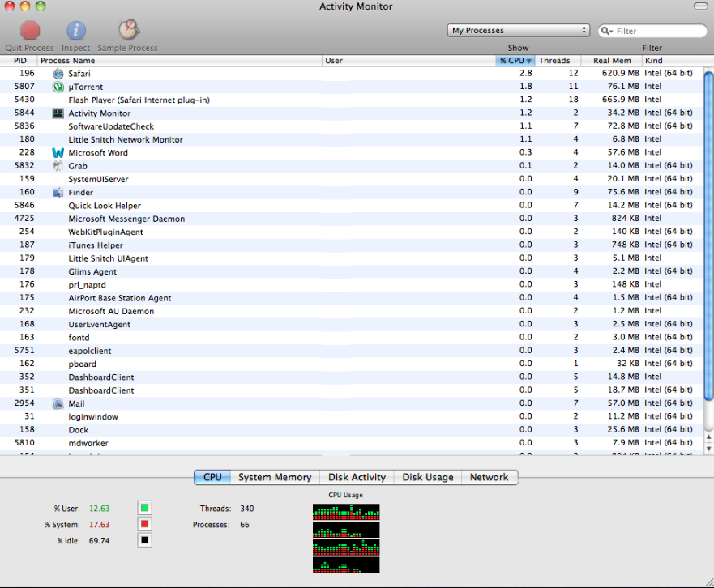Sort by Process Name column header
The width and height of the screenshot is (714, 588).
click(x=179, y=61)
